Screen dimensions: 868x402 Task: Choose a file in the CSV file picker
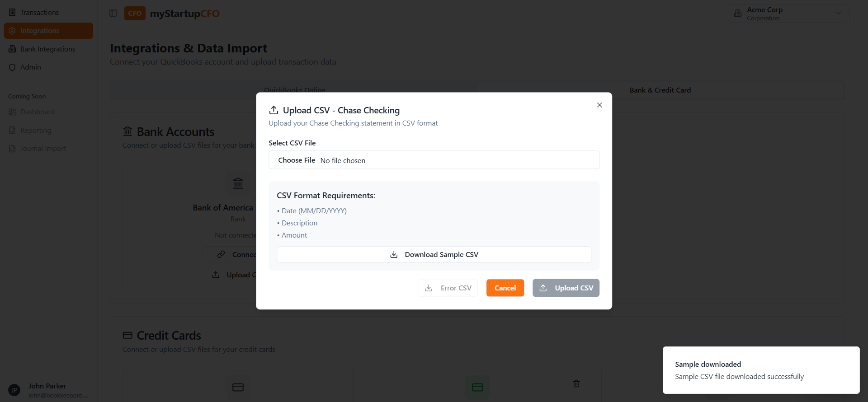point(296,160)
